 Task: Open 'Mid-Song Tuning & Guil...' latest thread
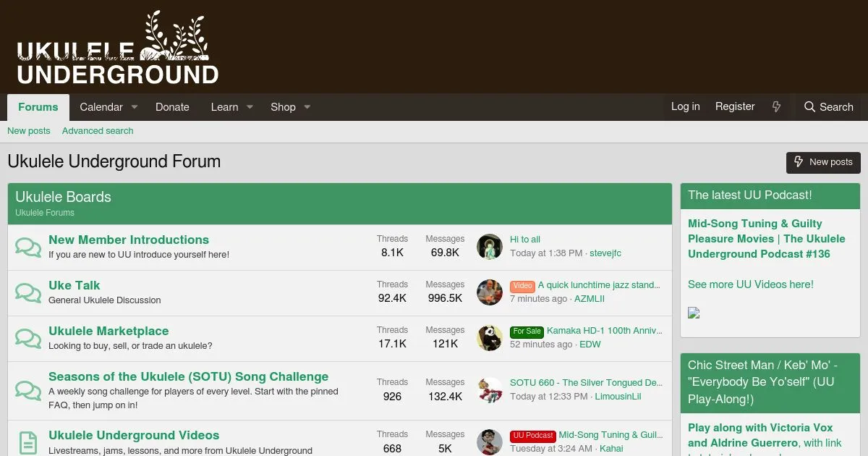click(610, 435)
